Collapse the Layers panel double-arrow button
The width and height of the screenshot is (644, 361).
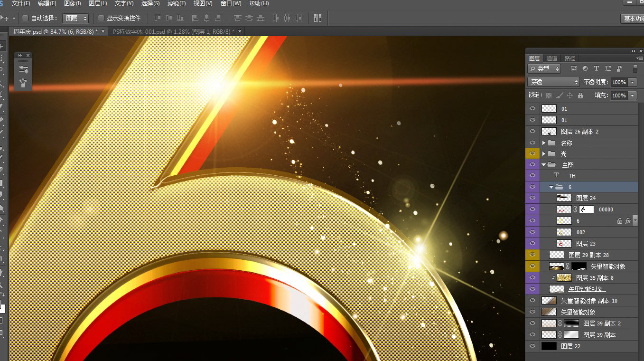633,51
